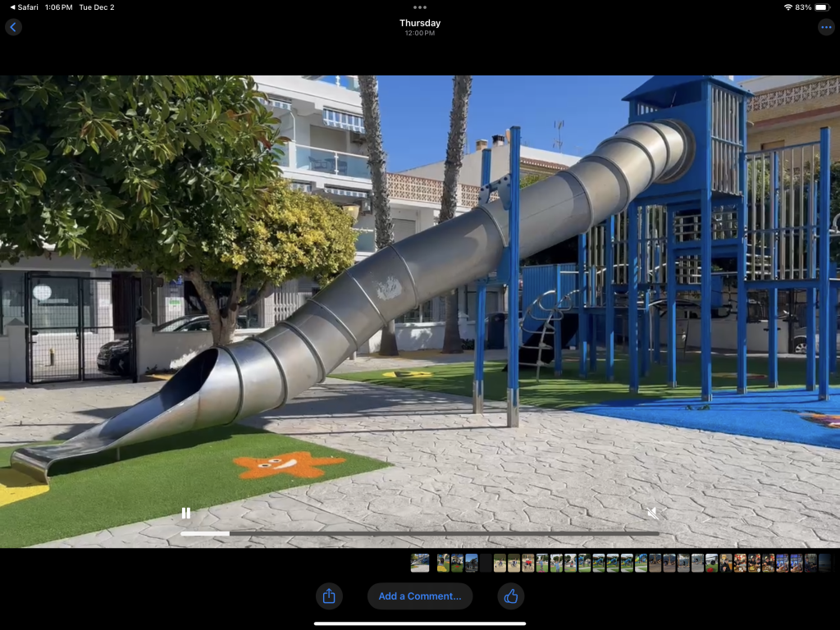Tap the share icon

pos(329,596)
